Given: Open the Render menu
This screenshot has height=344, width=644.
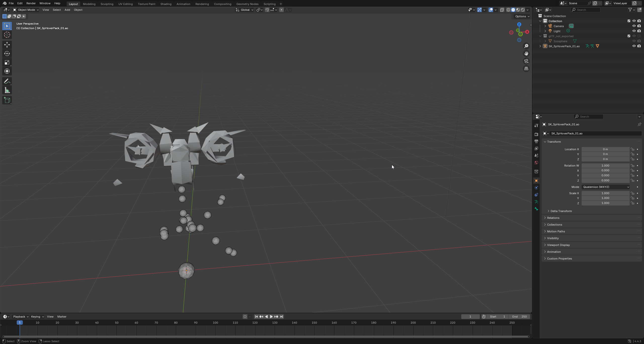Looking at the screenshot, I should [x=31, y=3].
